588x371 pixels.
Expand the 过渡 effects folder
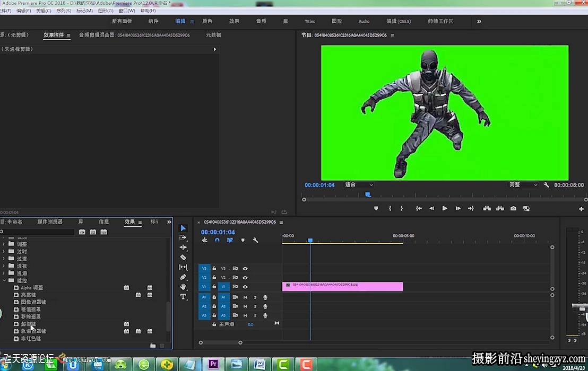[4, 259]
